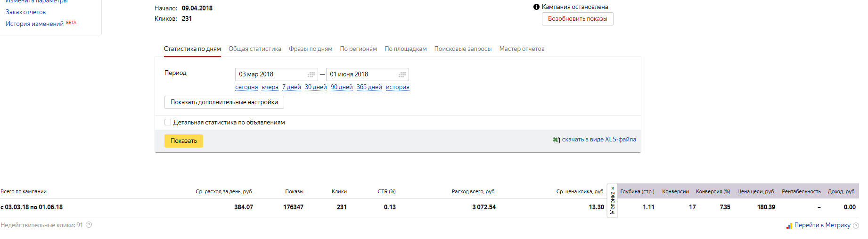This screenshot has width=868, height=239.
Task: Click the goal cost value 180.39
Action: [766, 207]
